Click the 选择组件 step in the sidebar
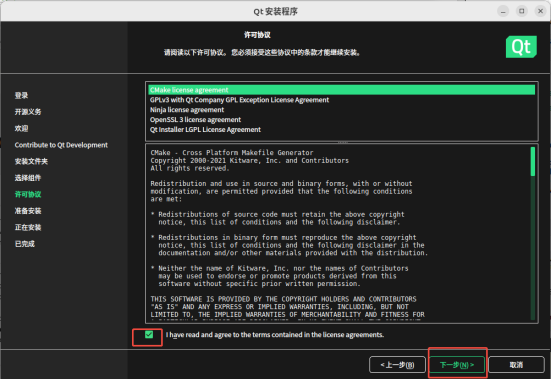This screenshot has height=380, width=552. 28,178
